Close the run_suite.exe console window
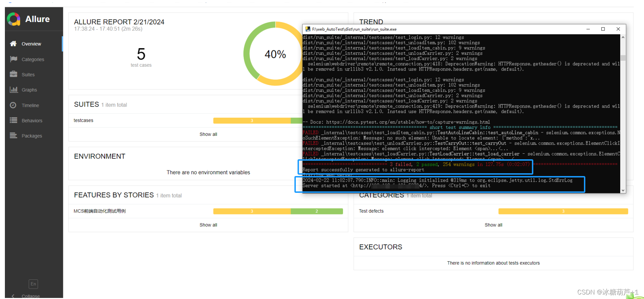Screen dimensions: 644x299 click(x=618, y=29)
